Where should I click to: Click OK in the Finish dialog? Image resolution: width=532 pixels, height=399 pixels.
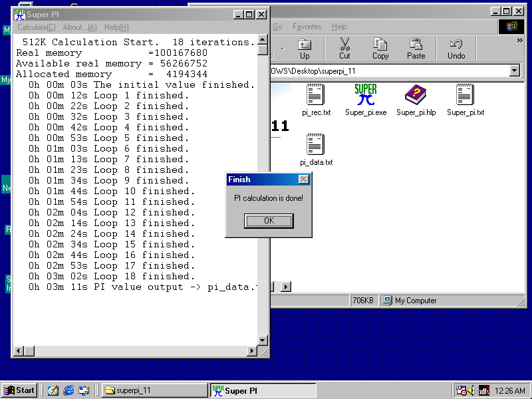(269, 221)
